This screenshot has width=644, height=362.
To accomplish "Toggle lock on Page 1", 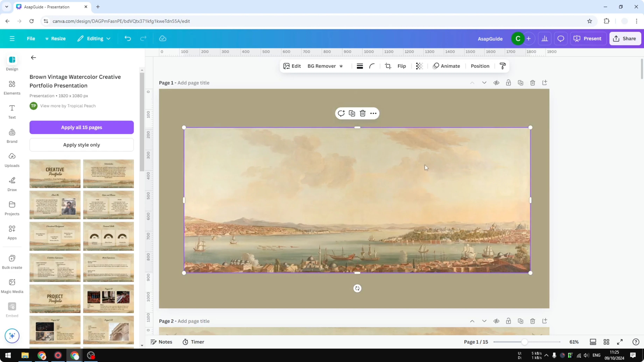I will point(508,83).
